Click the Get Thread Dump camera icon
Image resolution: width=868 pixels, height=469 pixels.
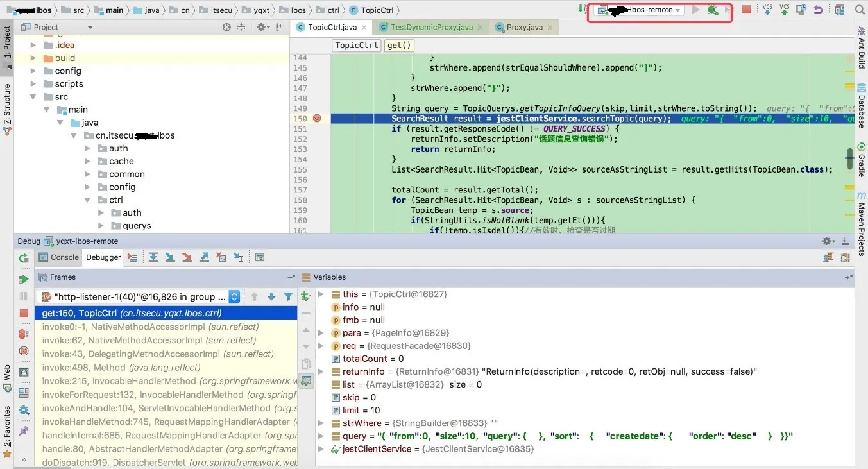[24, 372]
